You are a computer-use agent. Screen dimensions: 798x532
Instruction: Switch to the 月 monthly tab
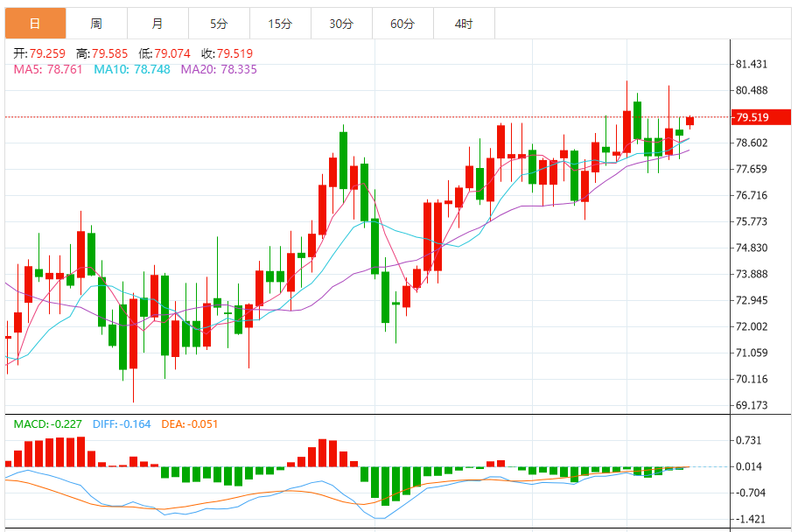point(157,24)
